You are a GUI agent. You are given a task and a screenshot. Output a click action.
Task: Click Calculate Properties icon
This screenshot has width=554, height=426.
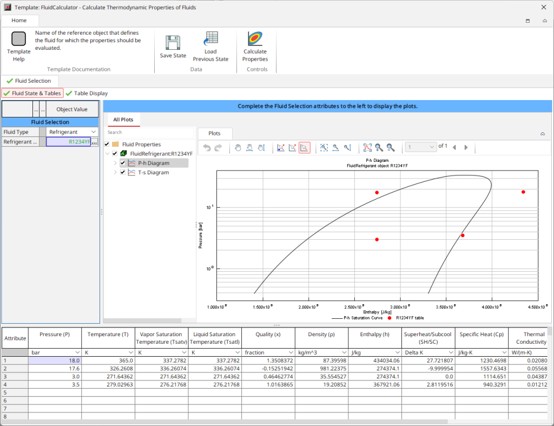coord(255,39)
